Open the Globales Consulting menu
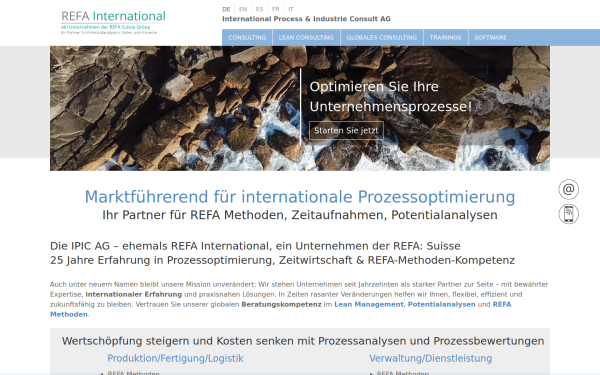The width and height of the screenshot is (600, 375). (382, 38)
